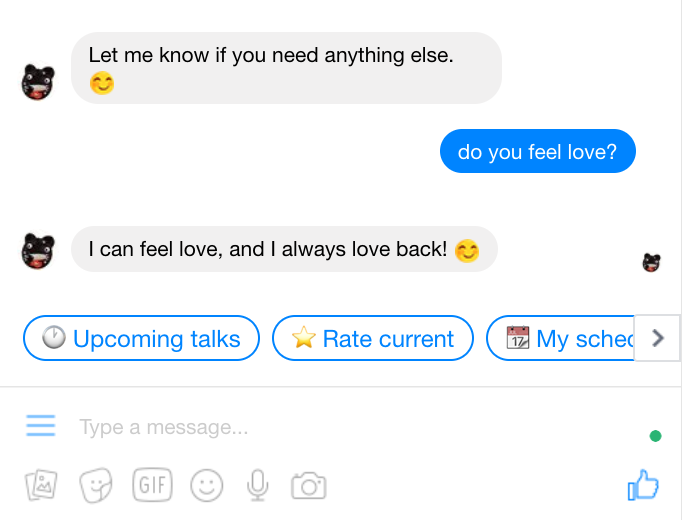The width and height of the screenshot is (682, 520).
Task: Open the GIF picker
Action: [x=152, y=485]
